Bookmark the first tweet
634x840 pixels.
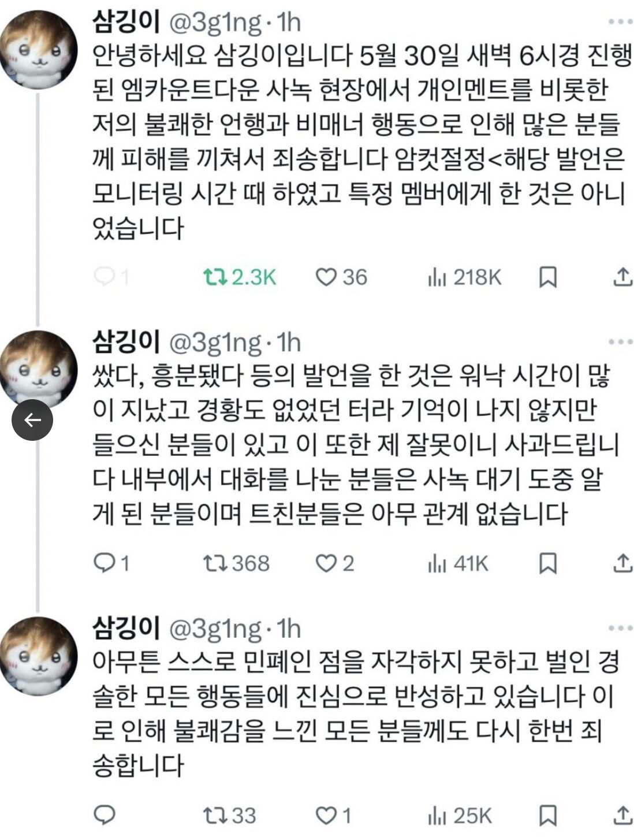tap(547, 278)
